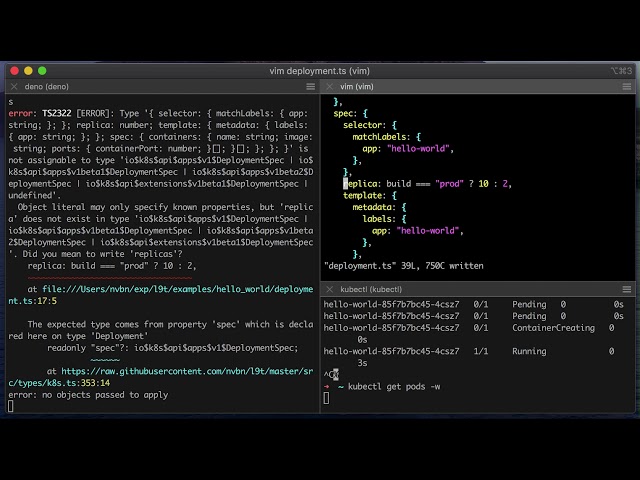Open the deno pane hamburger menu
The width and height of the screenshot is (640, 480).
[x=311, y=87]
